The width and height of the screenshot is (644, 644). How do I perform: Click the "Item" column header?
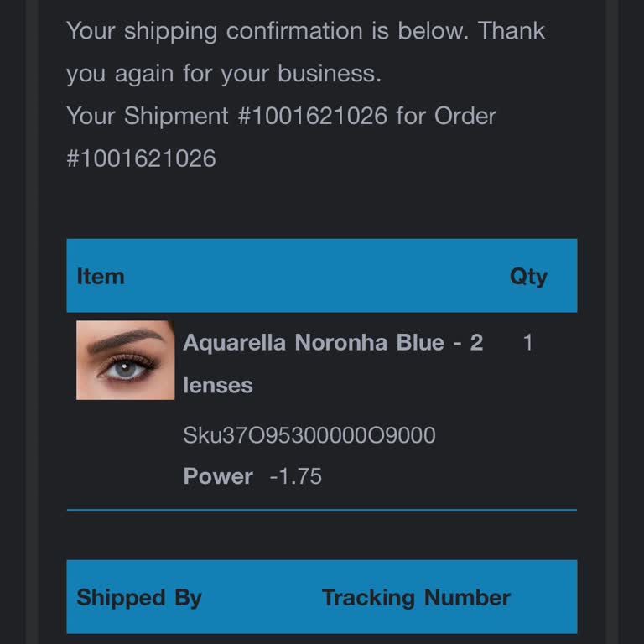101,277
